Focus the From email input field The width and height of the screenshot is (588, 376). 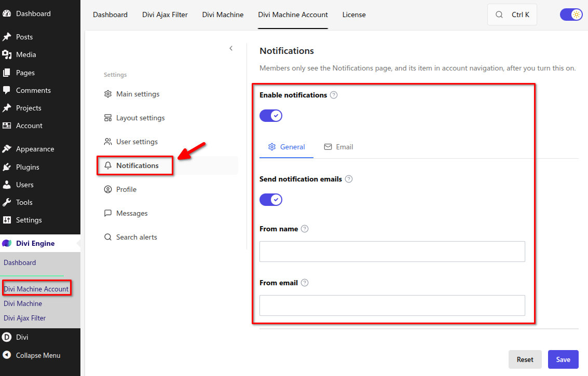[392, 305]
